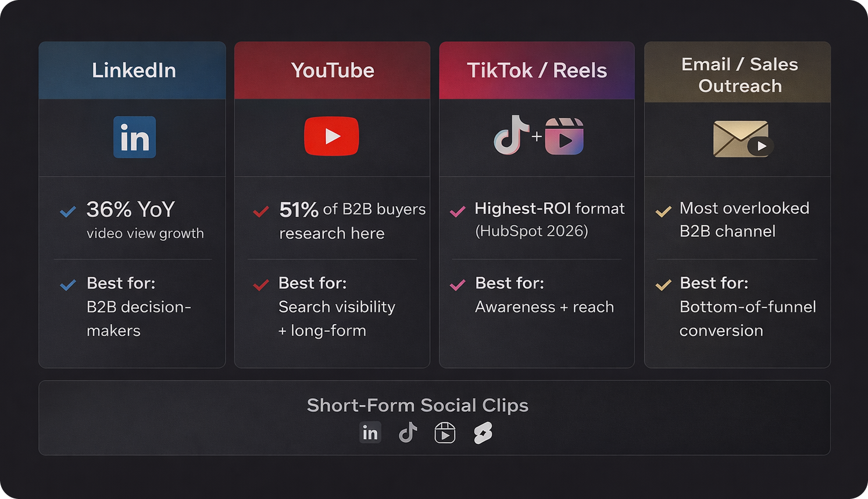Select the Email / Sales Outreach card header
868x499 pixels.
click(738, 72)
